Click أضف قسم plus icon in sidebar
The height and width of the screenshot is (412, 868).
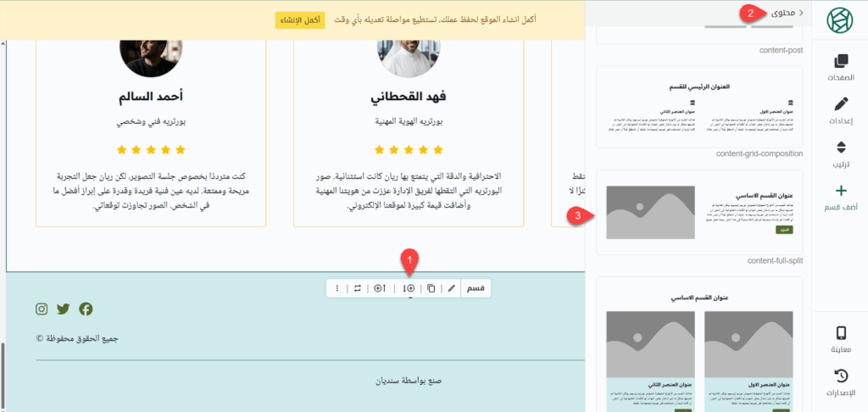[x=840, y=198]
